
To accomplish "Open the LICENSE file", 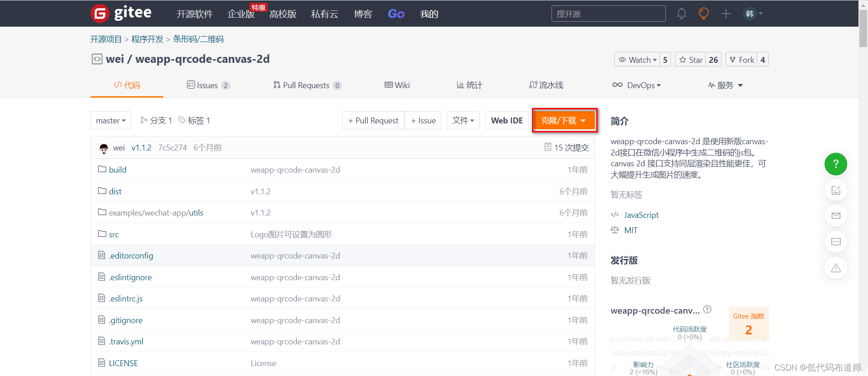I will point(123,363).
